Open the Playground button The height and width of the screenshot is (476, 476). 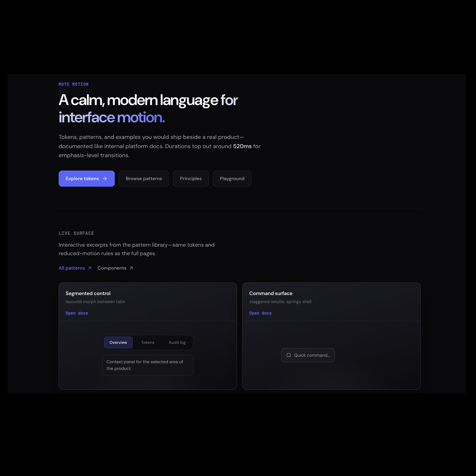[x=232, y=179]
